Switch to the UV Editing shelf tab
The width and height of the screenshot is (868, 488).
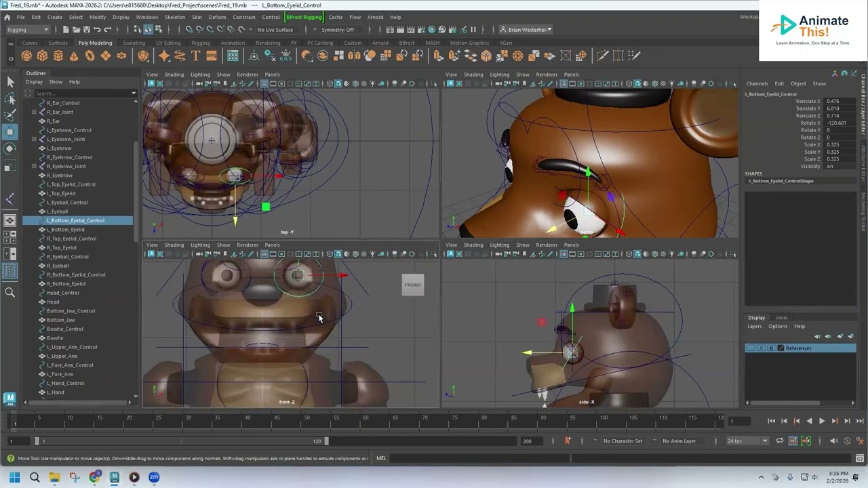point(168,43)
